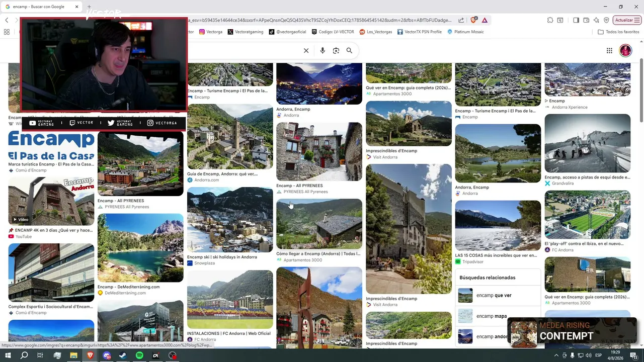Viewport: 644px width, 362px height.
Task: Open File Explorer from the taskbar
Action: (73, 355)
